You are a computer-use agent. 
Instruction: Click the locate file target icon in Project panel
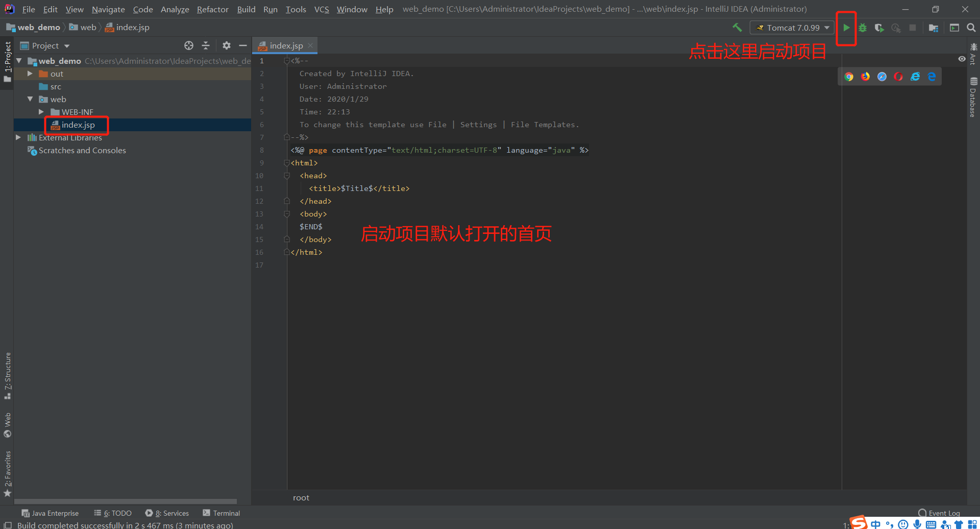[189, 45]
